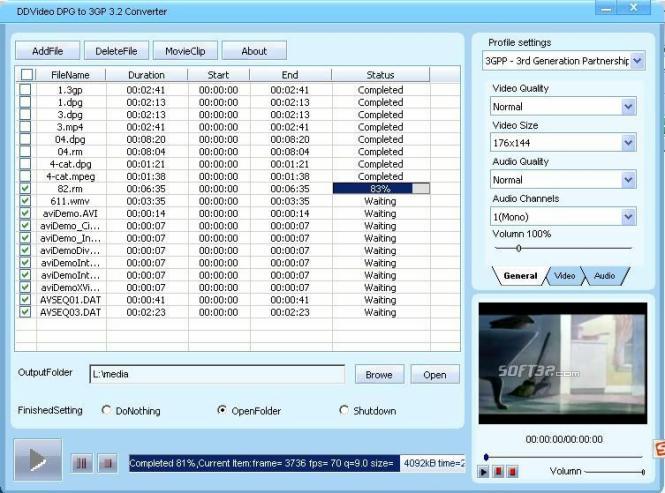Play the preview video under the thumbnail

click(483, 471)
